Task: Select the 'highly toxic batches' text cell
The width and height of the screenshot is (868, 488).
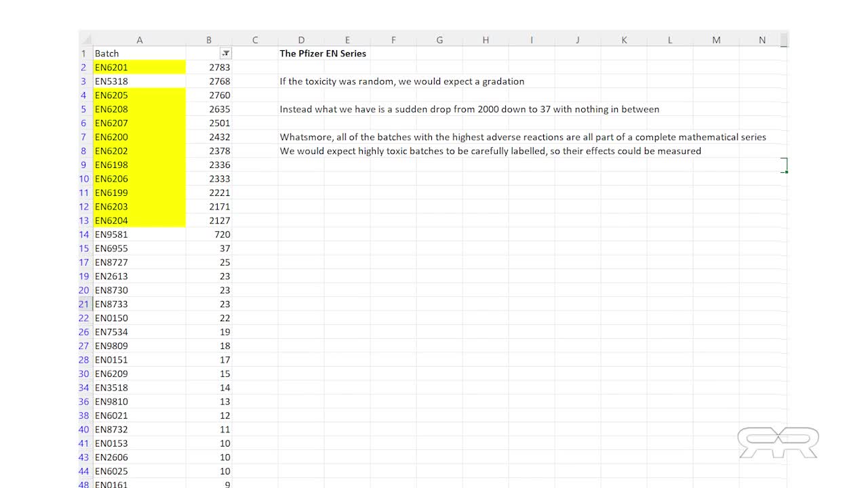Action: (490, 151)
